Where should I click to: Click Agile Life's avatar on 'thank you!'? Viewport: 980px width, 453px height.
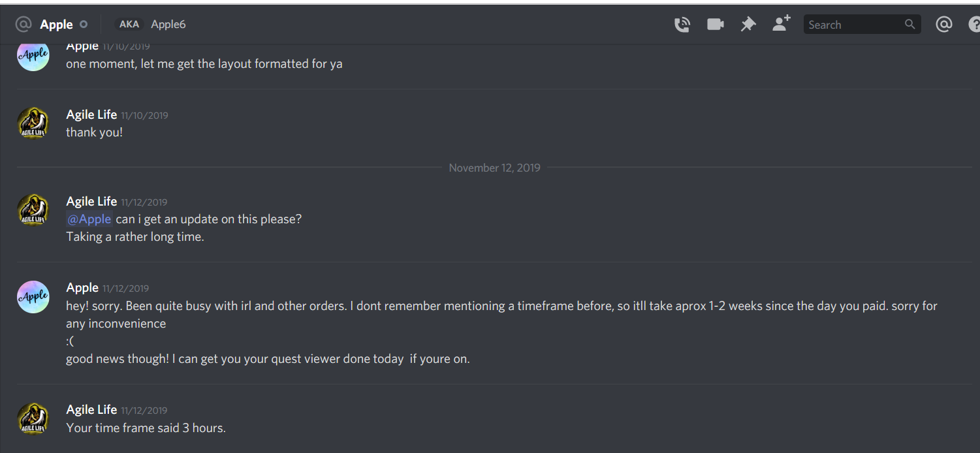tap(33, 123)
